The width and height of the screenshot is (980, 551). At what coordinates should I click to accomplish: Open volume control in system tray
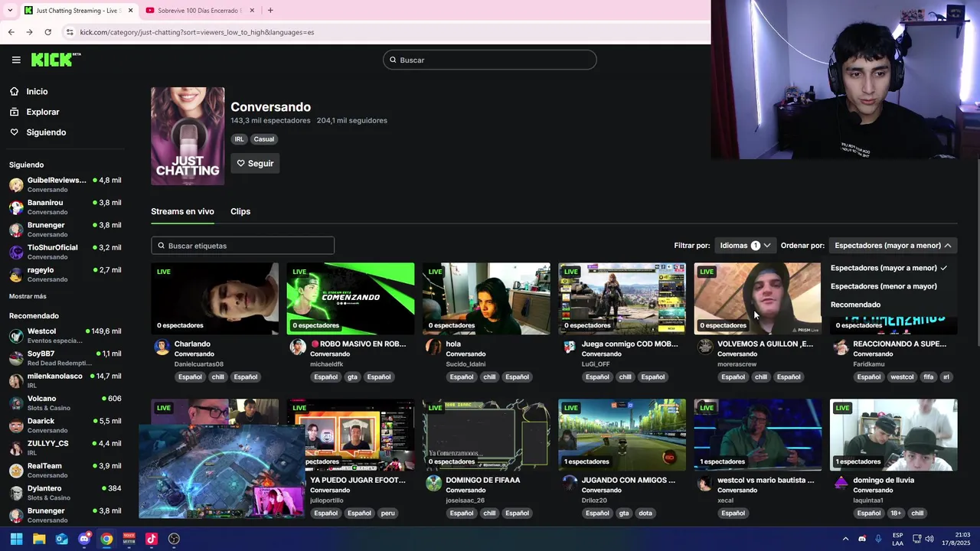pyautogui.click(x=929, y=539)
